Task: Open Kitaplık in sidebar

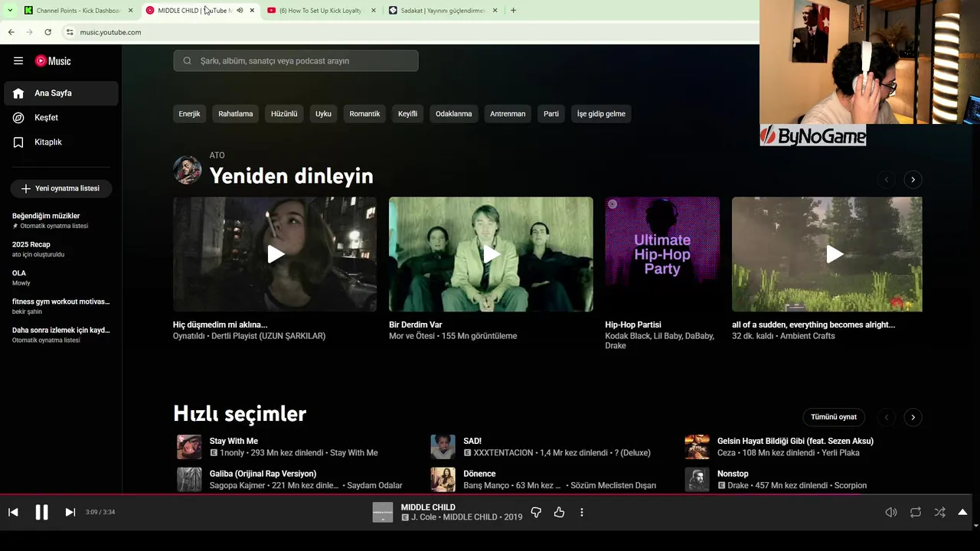Action: (61, 142)
